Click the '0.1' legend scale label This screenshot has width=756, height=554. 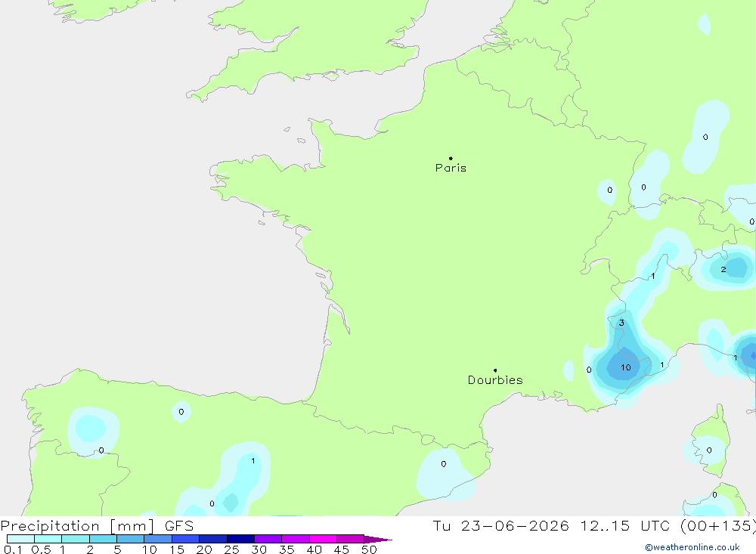13,549
